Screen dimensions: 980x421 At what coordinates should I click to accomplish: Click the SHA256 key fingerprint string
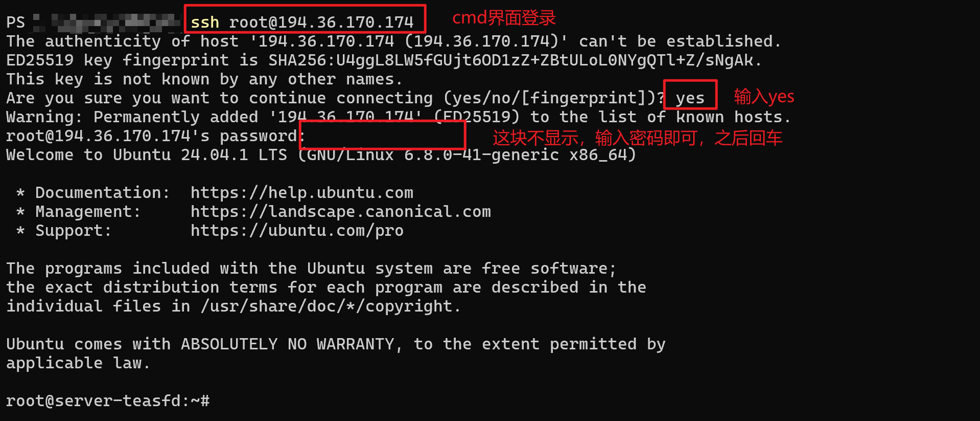[511, 60]
